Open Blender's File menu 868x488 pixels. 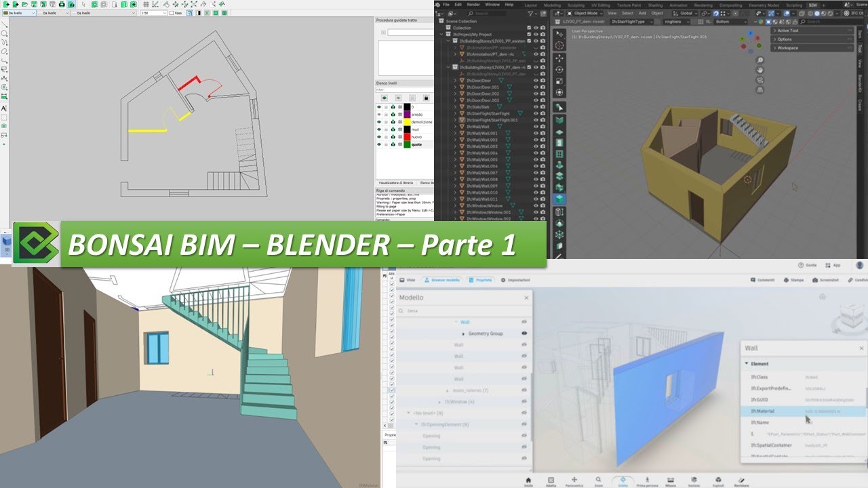point(446,4)
